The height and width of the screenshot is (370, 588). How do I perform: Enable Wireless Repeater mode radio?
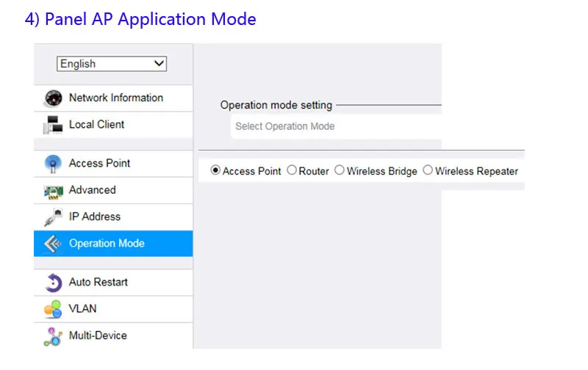coord(428,170)
